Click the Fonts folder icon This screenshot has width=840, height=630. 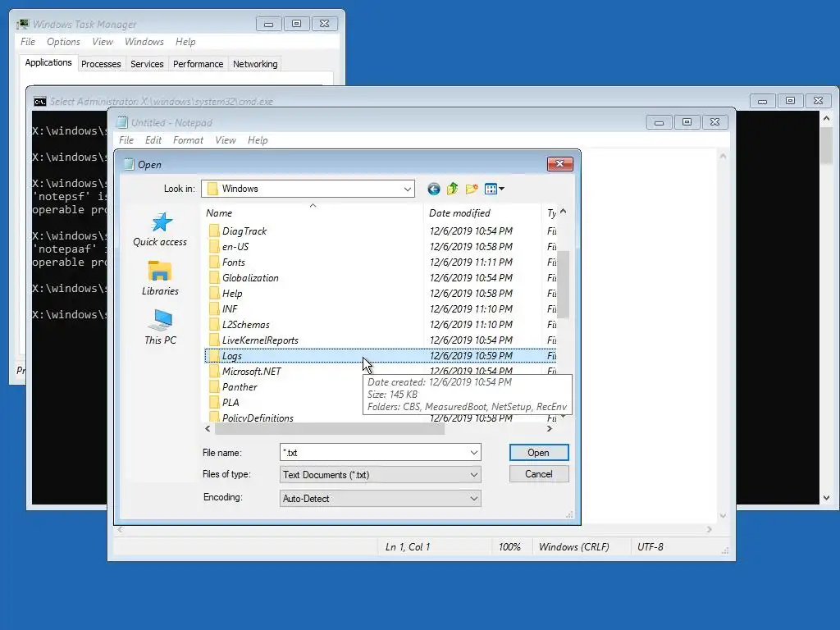click(214, 262)
